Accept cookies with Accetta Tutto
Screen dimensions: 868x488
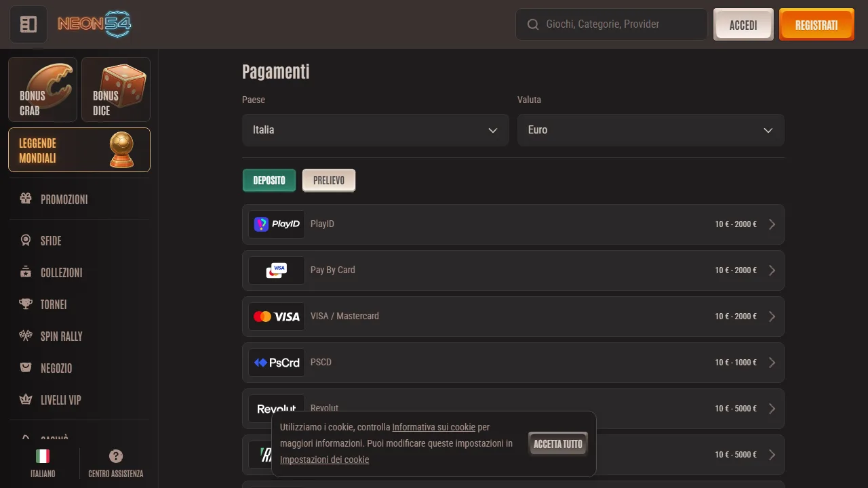coord(558,444)
